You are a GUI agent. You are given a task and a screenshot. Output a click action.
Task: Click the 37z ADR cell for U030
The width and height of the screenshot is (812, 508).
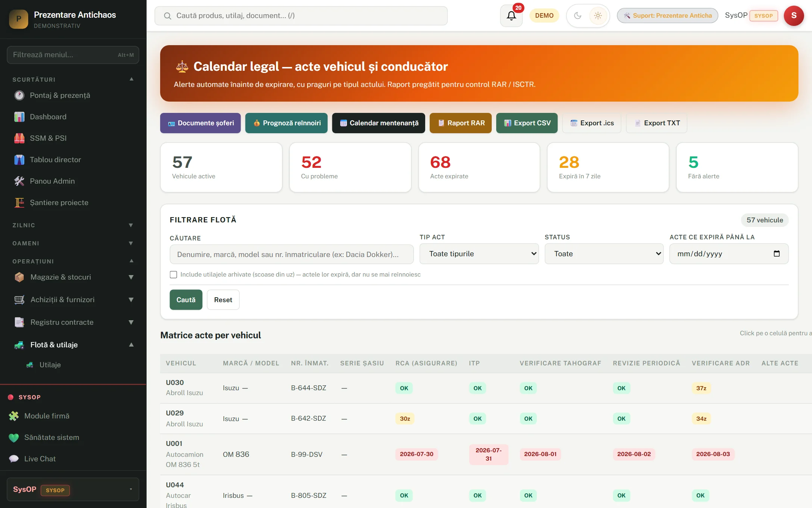(701, 388)
